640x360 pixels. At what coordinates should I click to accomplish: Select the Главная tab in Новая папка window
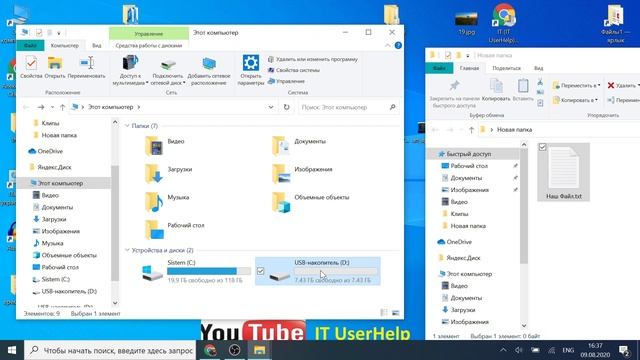(469, 68)
